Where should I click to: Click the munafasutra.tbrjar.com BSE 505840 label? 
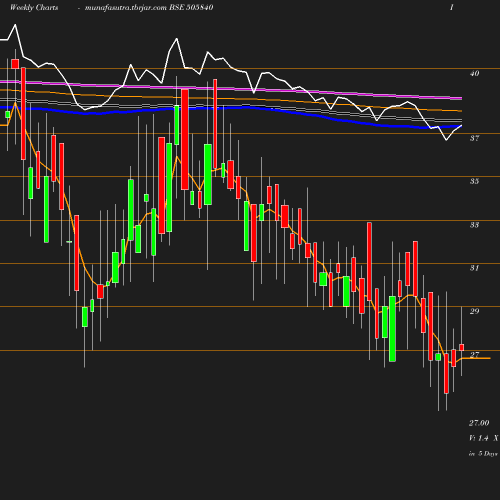tap(149, 7)
